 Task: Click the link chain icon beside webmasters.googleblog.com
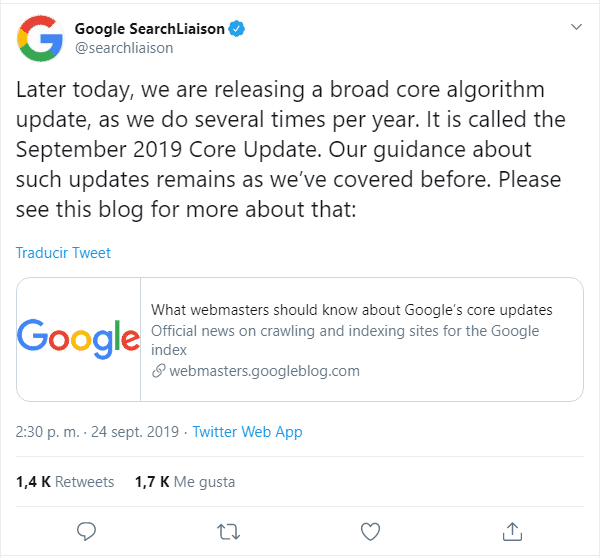tap(159, 371)
